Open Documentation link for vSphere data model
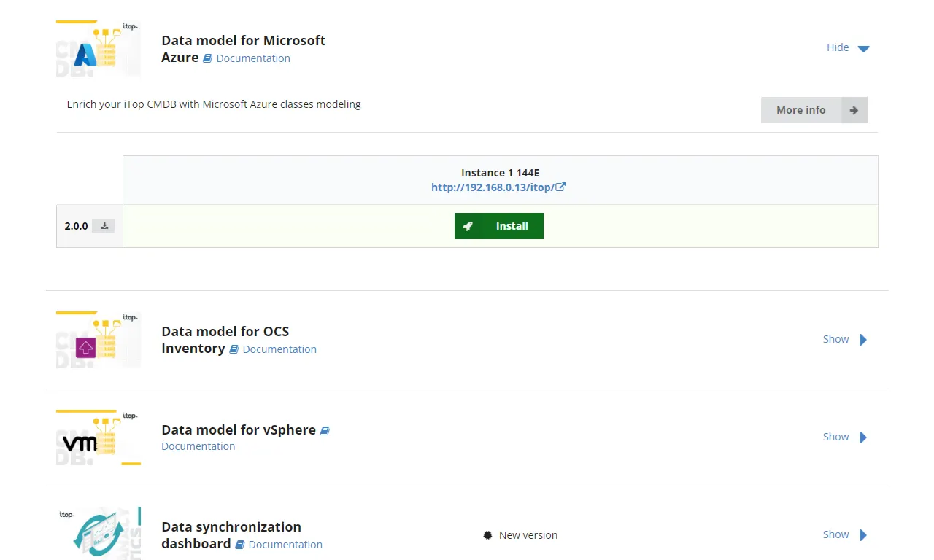This screenshot has height=560, width=934. point(198,446)
